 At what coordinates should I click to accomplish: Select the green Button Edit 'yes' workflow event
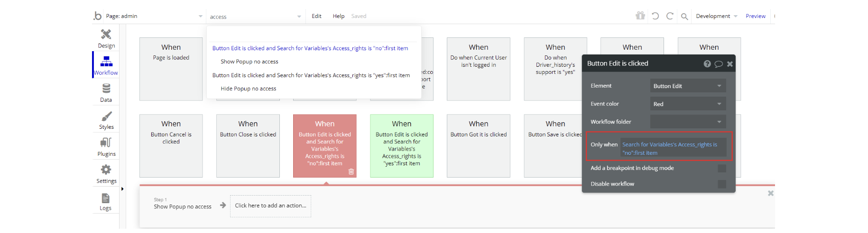click(x=401, y=146)
